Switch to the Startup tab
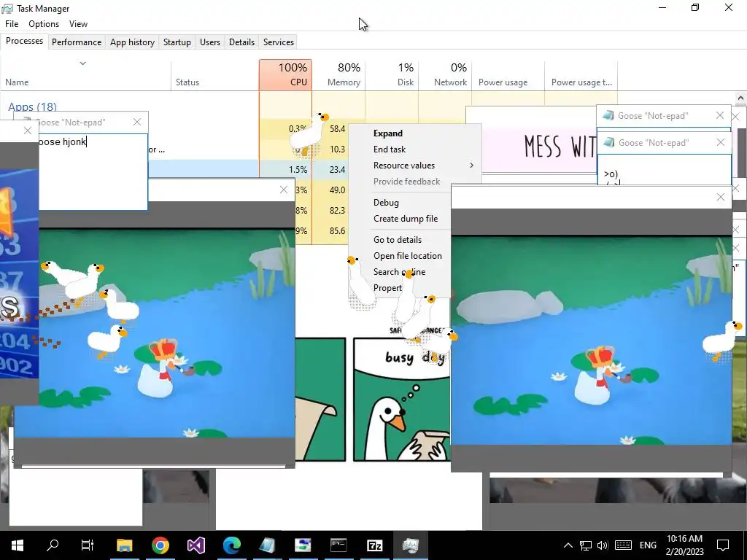The width and height of the screenshot is (747, 560). [177, 42]
